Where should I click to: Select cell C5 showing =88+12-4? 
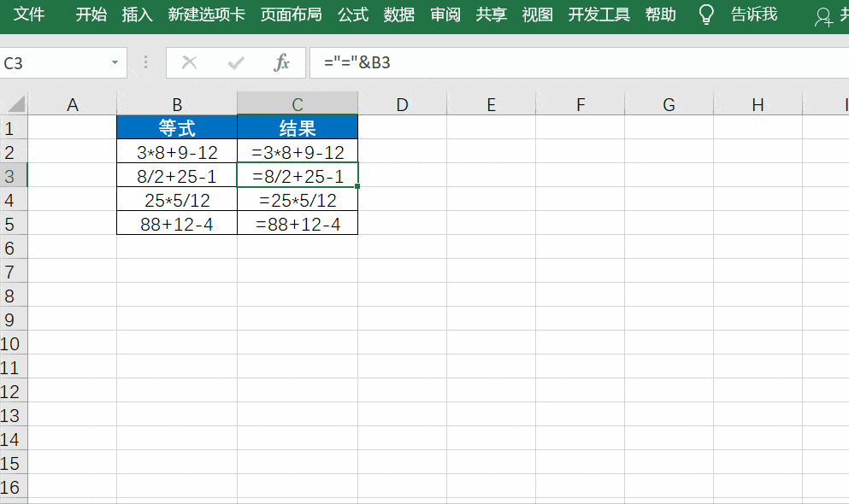297,224
